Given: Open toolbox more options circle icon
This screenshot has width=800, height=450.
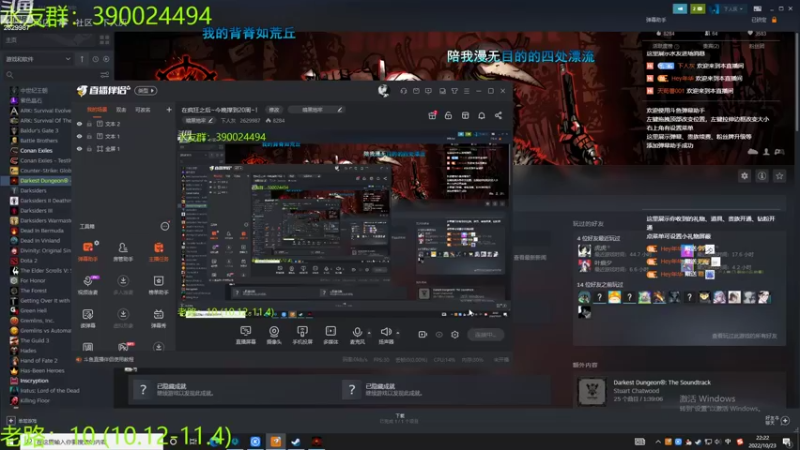Looking at the screenshot, I should [165, 226].
